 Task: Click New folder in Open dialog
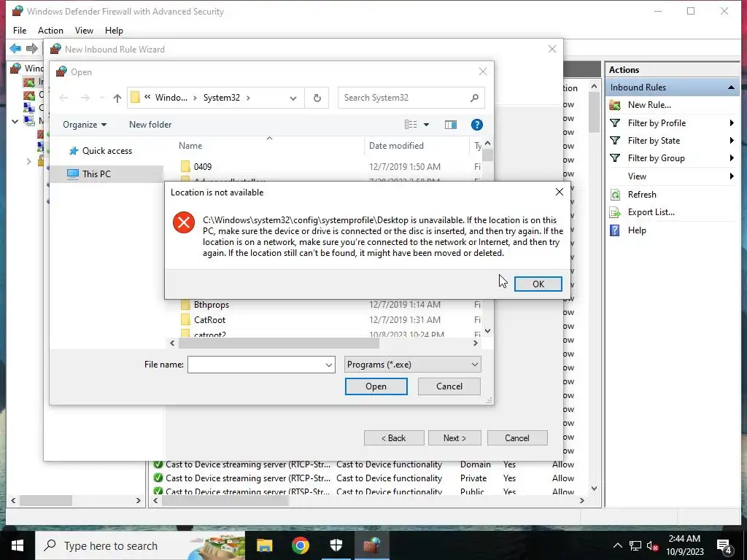150,124
